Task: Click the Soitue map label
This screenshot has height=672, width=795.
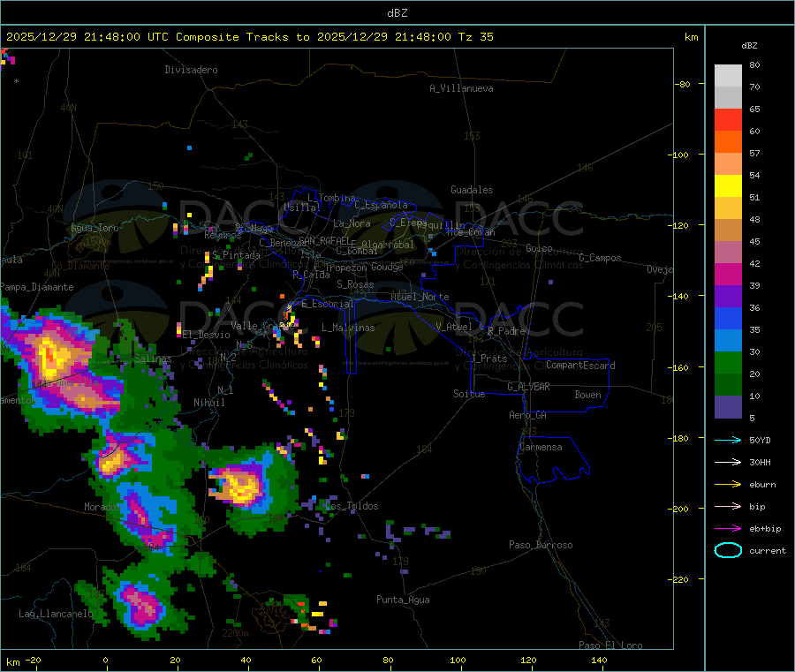Action: pos(469,394)
